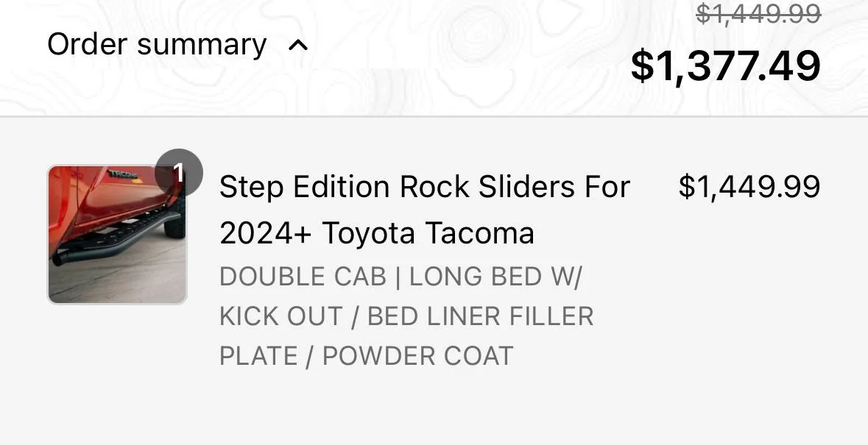Collapse the Order summary chevron
Viewport: 868px width, 445px height.
pyautogui.click(x=298, y=46)
